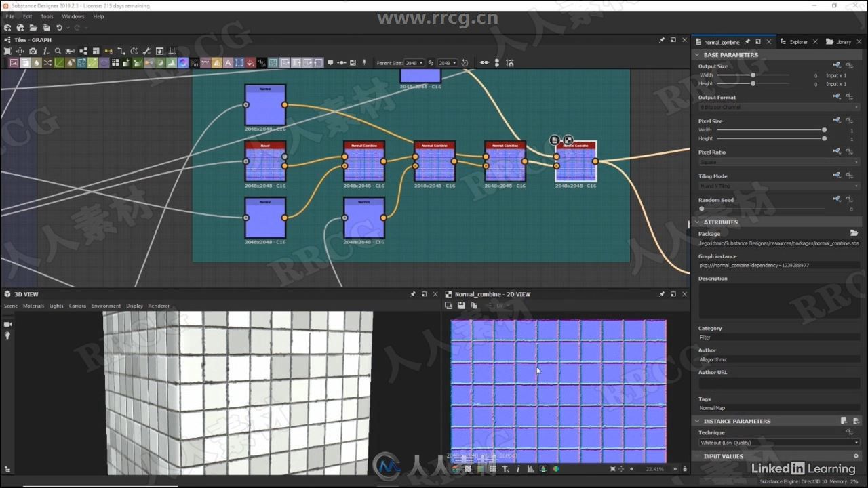The height and width of the screenshot is (488, 868).
Task: Click the Open package folder icon
Action: tap(33, 28)
